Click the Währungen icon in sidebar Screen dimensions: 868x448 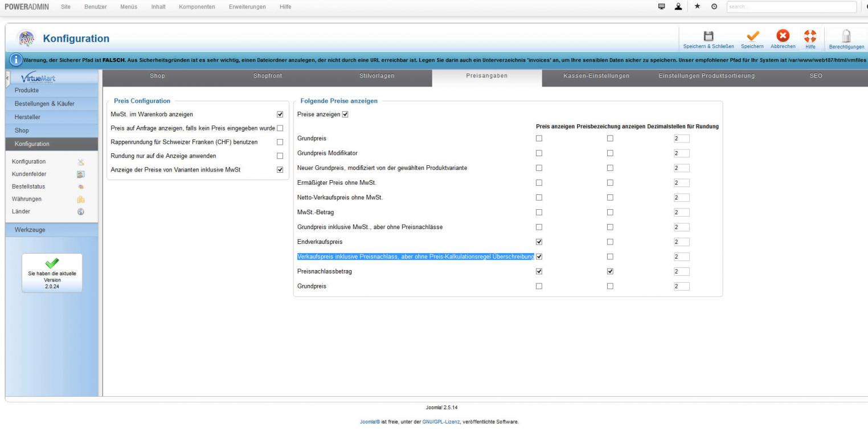pos(81,199)
